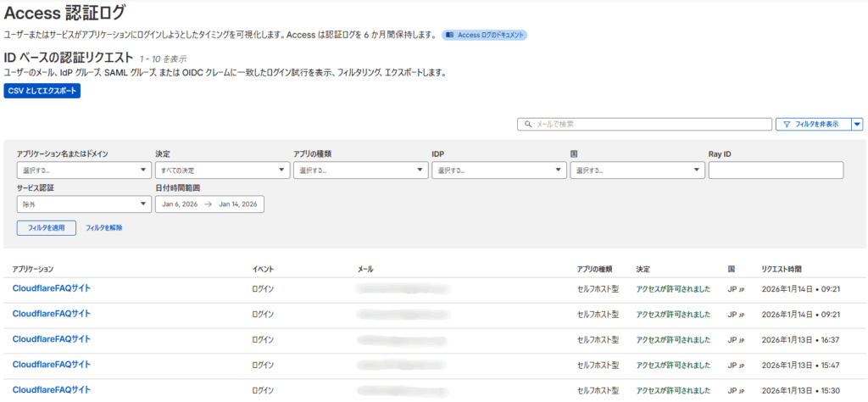Image resolution: width=868 pixels, height=402 pixels.
Task: Expand the 決定 すべての決定 dropdown
Action: point(222,170)
